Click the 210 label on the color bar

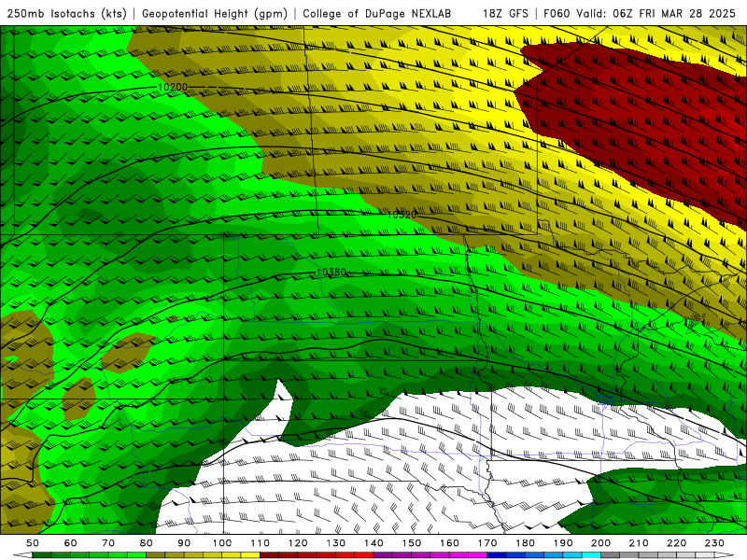[x=639, y=543]
